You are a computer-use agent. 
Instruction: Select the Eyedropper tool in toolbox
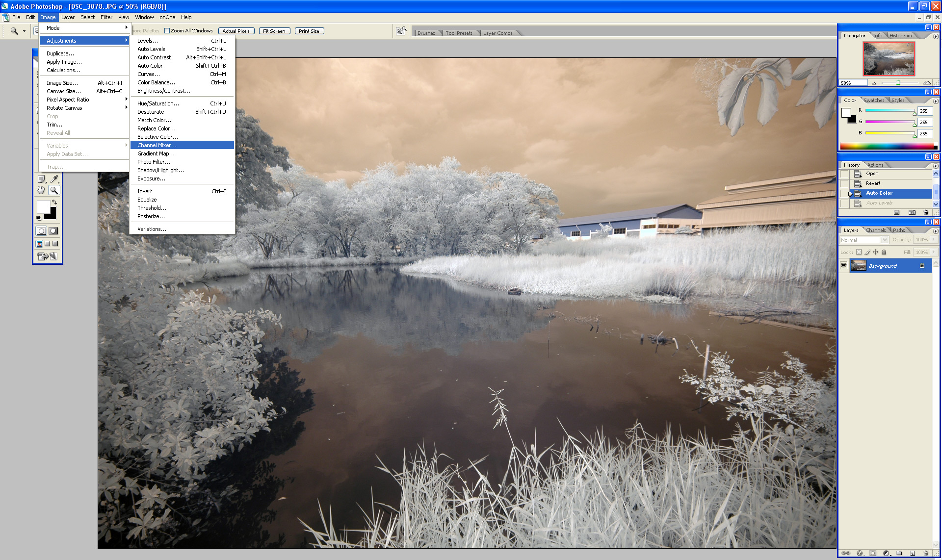[x=54, y=179]
